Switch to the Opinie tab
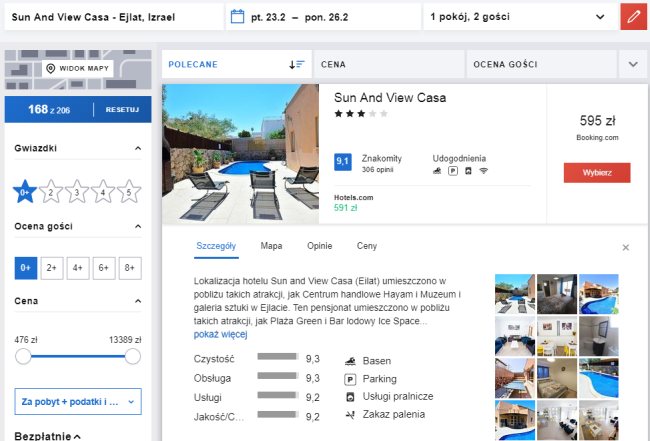Viewport: 650px width, 441px height. pos(319,245)
